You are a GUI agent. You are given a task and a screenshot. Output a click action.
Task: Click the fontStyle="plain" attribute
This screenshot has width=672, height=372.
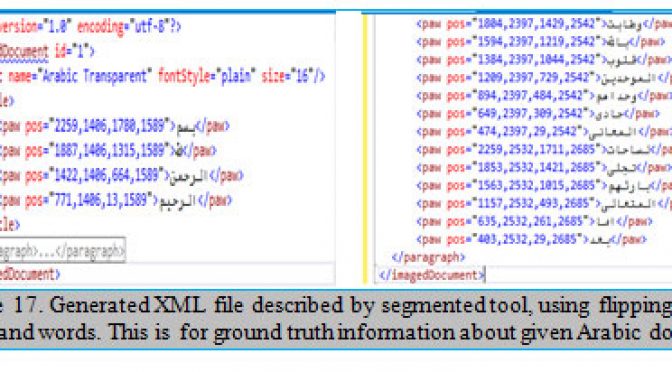pyautogui.click(x=206, y=76)
